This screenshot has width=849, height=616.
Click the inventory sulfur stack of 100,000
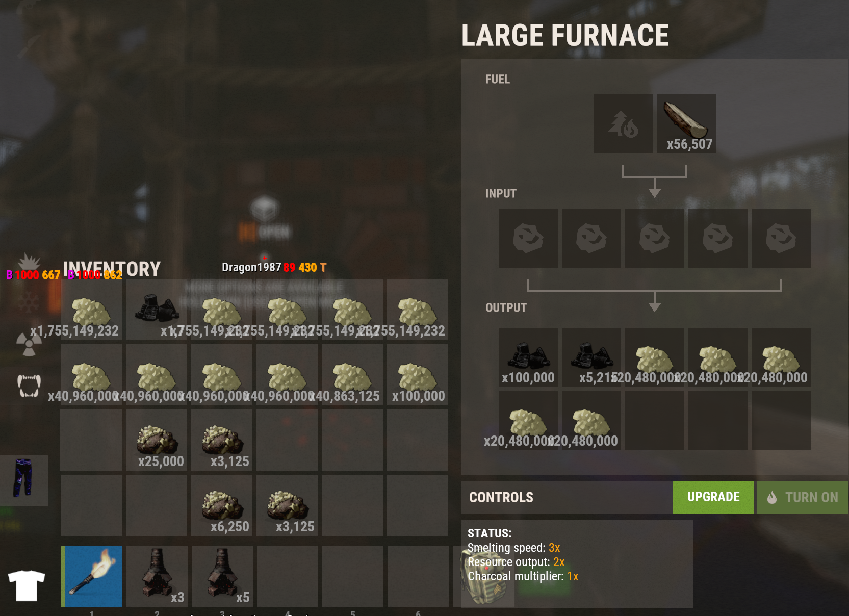418,375
